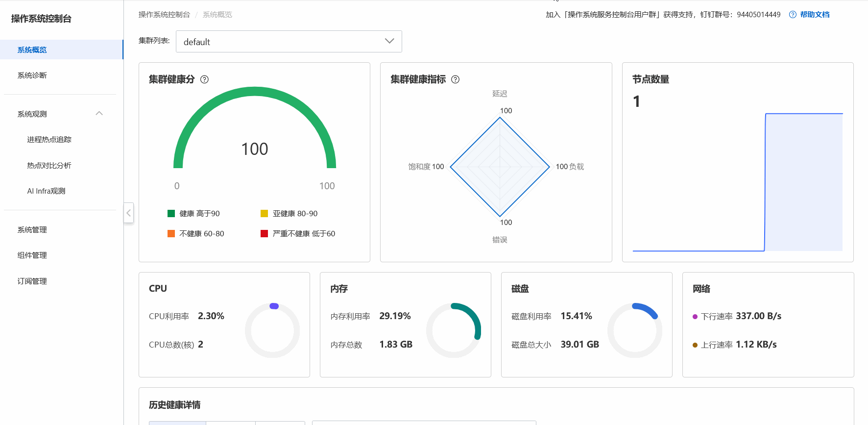Viewport: 868px width, 425px height.
Task: Open the 集群列表 default dropdown
Action: [289, 42]
